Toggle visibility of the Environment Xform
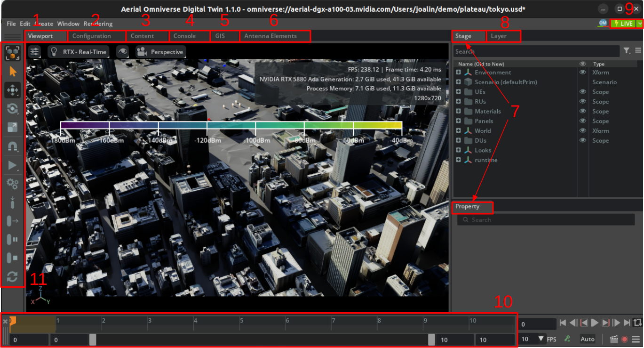The image size is (644, 348). (x=583, y=72)
